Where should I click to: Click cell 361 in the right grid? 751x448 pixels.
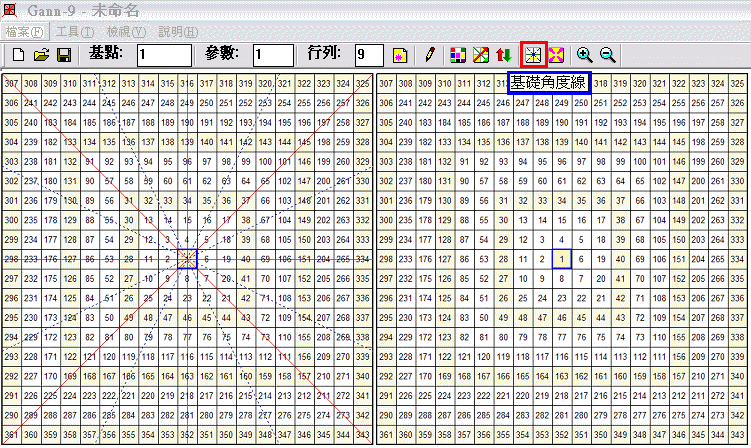click(x=386, y=435)
